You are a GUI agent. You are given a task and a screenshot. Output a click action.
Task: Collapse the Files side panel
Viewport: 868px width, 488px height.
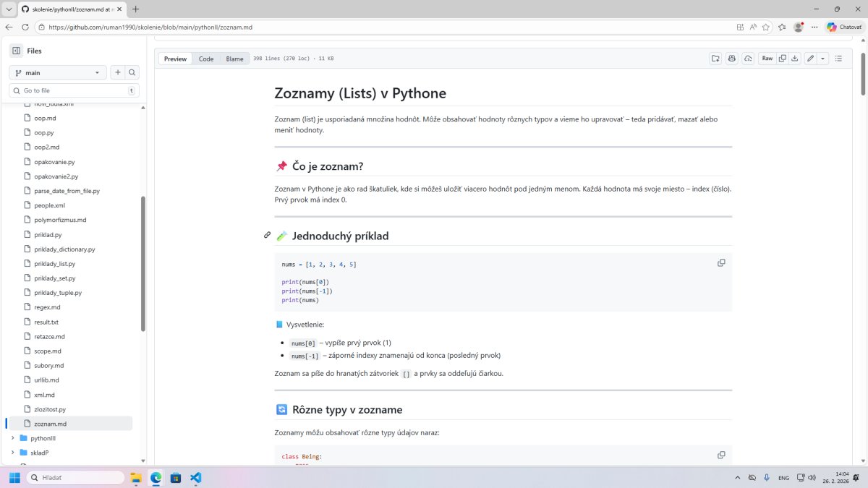tap(16, 51)
